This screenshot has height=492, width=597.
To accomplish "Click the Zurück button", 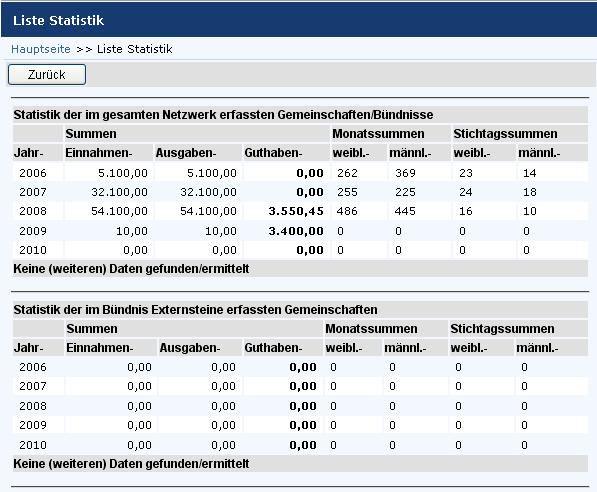I will tap(47, 74).
